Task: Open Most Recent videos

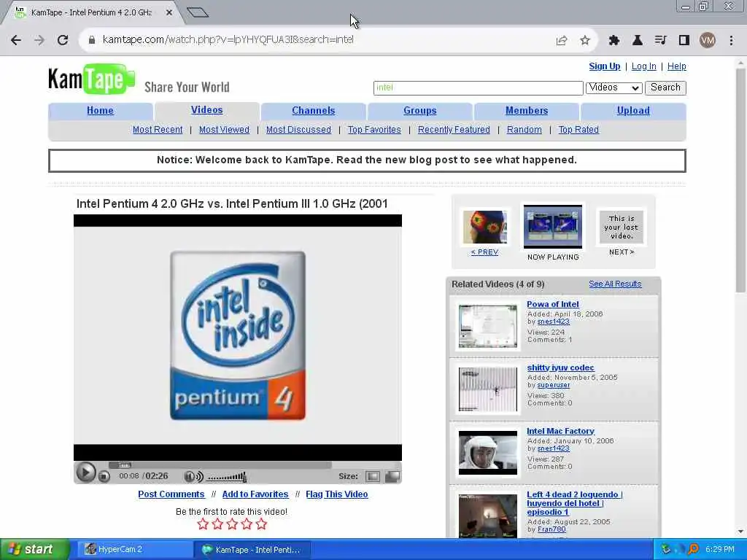Action: 158,130
